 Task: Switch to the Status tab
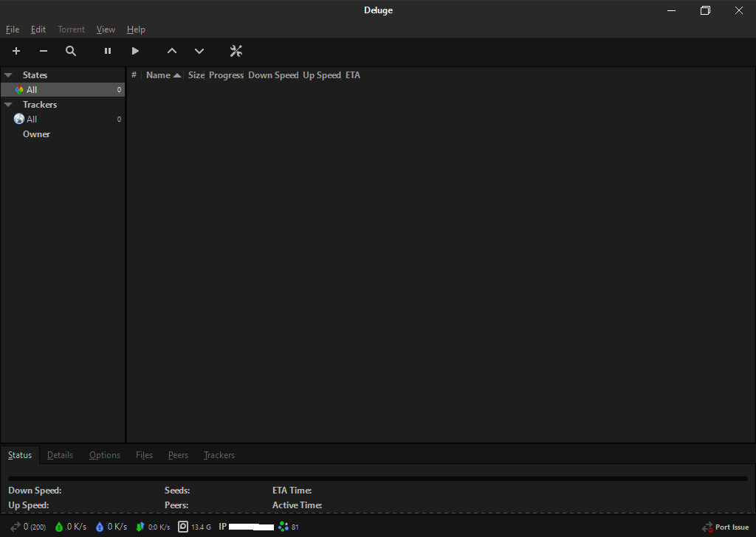[20, 455]
